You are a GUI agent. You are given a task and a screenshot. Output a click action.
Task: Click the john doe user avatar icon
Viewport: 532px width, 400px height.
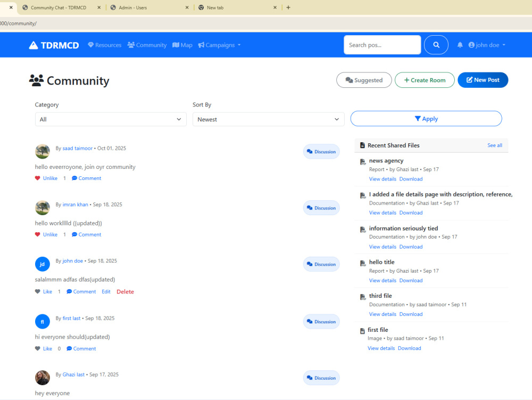[471, 45]
